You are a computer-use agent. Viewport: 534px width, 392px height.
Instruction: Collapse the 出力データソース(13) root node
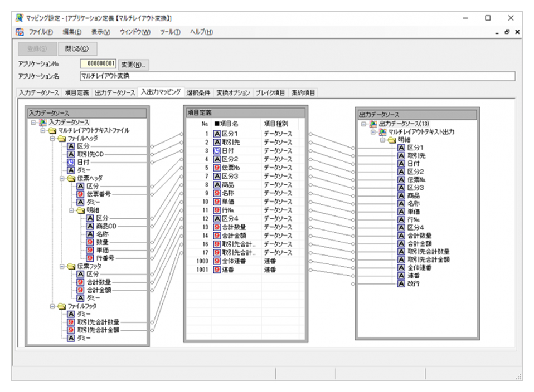(x=363, y=124)
